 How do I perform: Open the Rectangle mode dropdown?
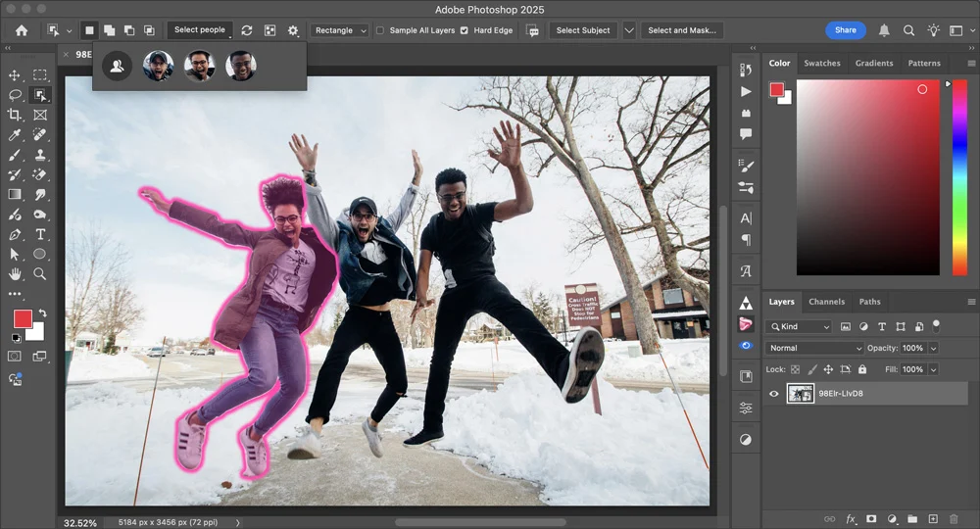(x=339, y=30)
